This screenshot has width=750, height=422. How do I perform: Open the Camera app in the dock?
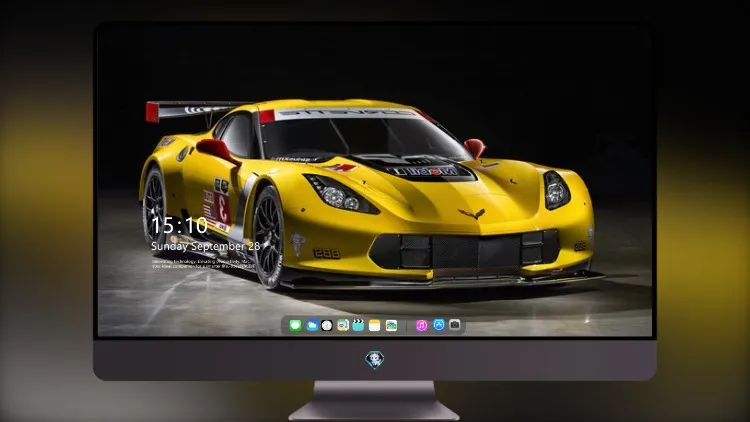point(455,325)
